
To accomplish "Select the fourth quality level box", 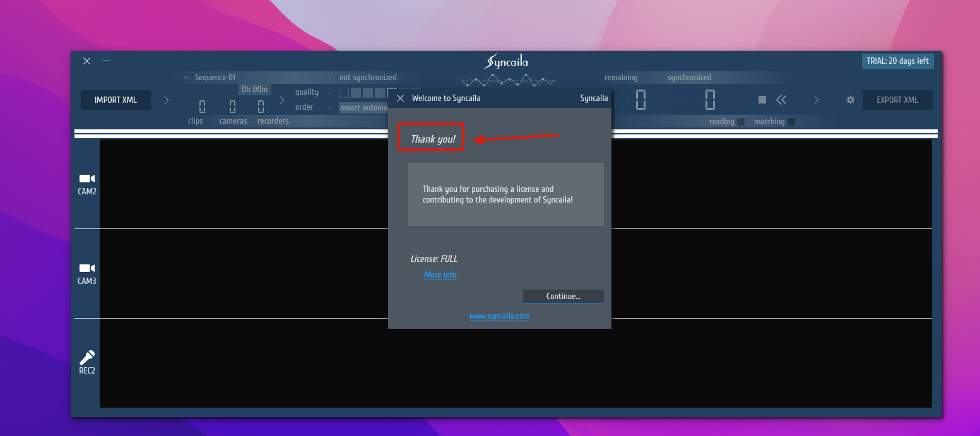I will pos(380,93).
